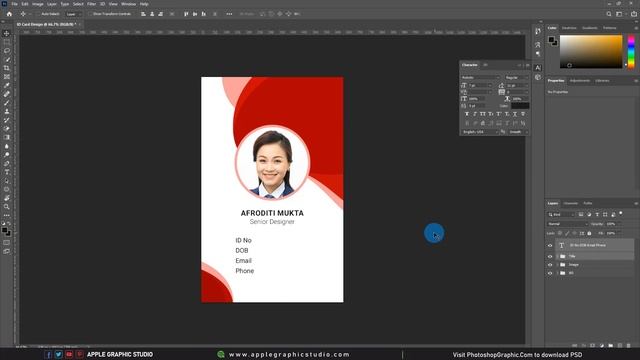Hide the Image group layer
640x360 pixels.
[550, 265]
